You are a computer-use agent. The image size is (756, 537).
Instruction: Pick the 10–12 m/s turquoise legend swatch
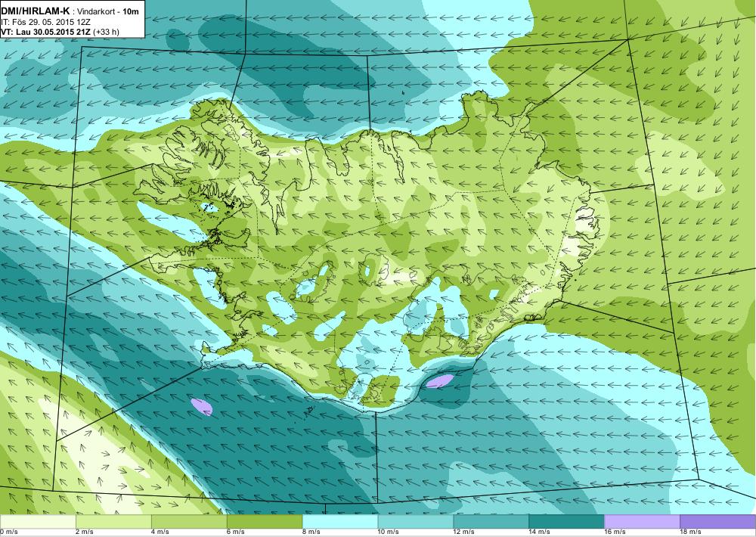[416, 521]
